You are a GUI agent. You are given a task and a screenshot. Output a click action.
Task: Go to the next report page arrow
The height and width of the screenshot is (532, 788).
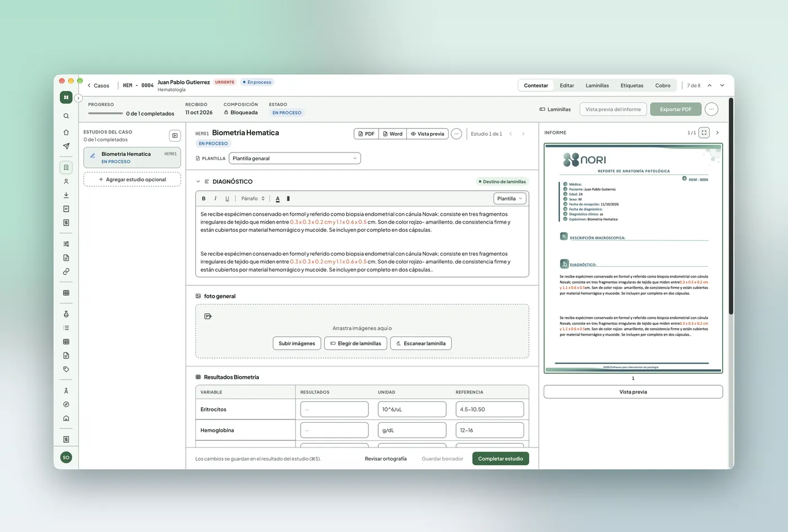pos(717,133)
